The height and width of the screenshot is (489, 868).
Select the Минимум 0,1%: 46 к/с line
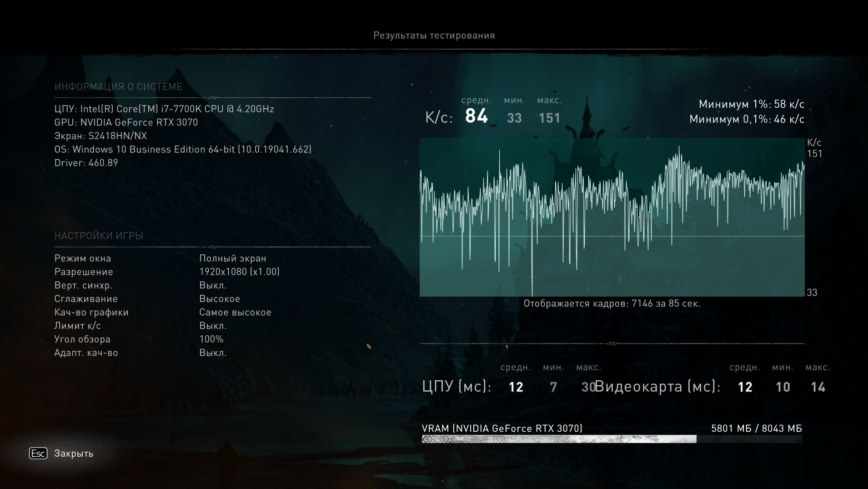[x=747, y=119]
